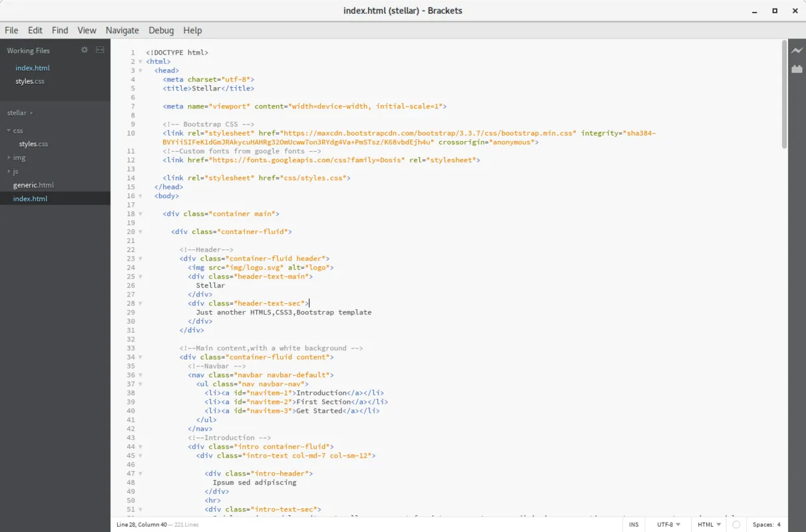Open the Find menu
This screenshot has height=532, width=806.
pos(60,30)
